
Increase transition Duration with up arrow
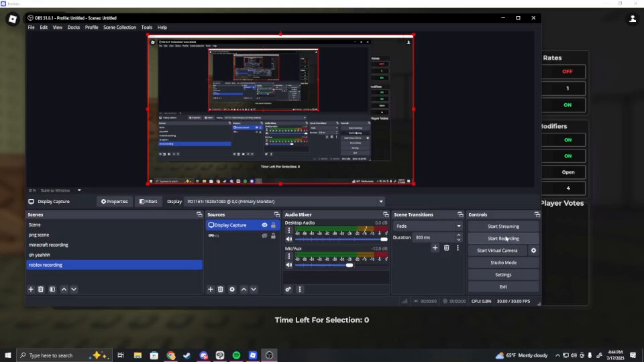click(459, 235)
